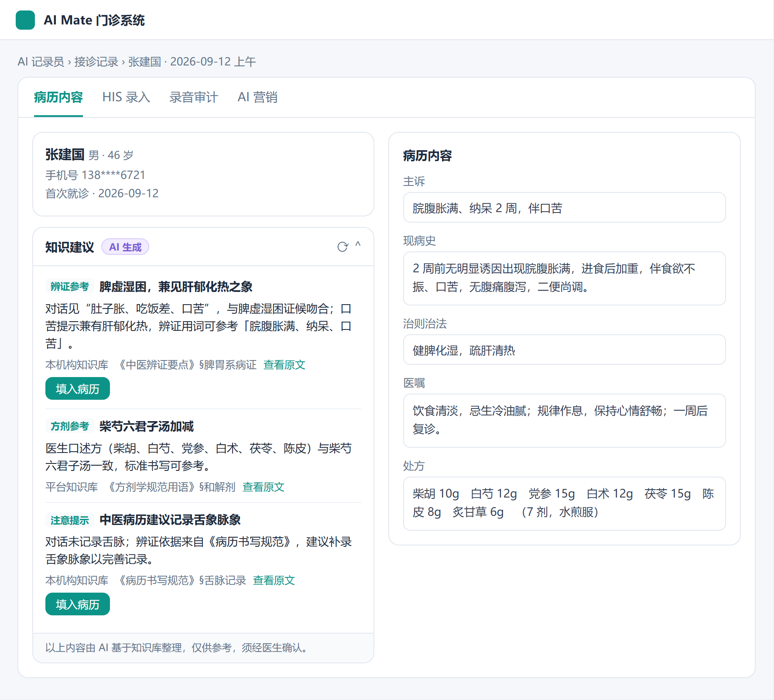Image resolution: width=774 pixels, height=700 pixels.
Task: Switch to the AI 营销 tab
Action: (x=257, y=97)
